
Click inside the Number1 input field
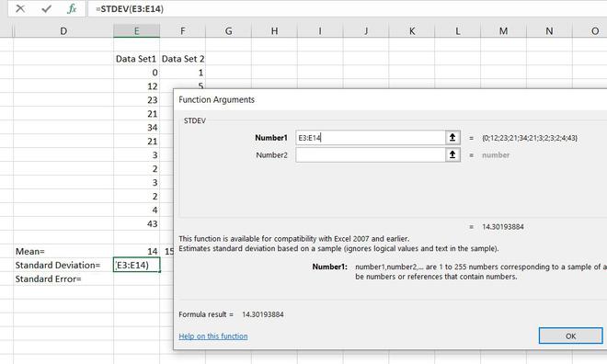click(x=371, y=138)
